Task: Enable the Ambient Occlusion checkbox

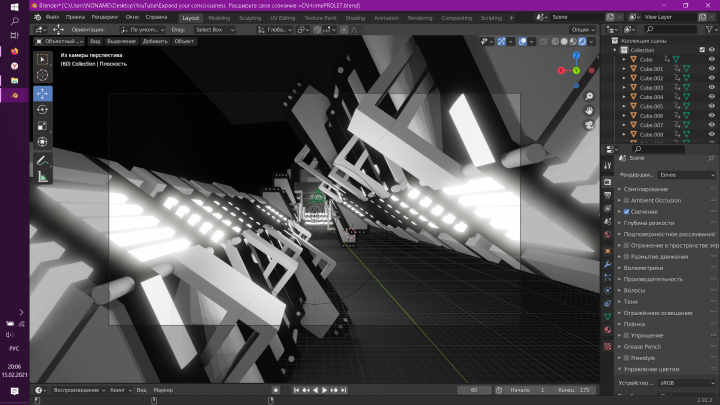Action: click(x=626, y=201)
